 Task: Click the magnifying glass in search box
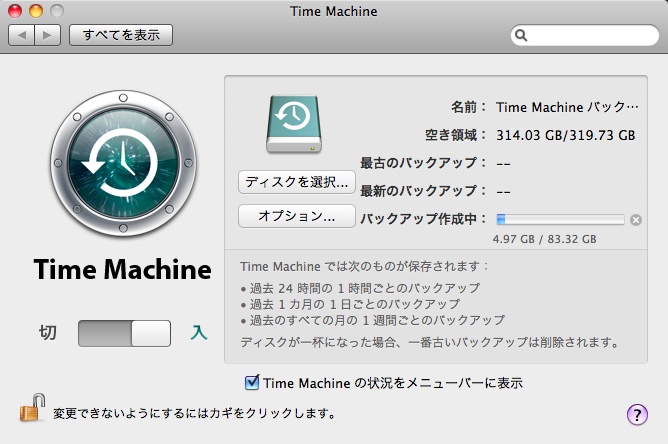(523, 35)
